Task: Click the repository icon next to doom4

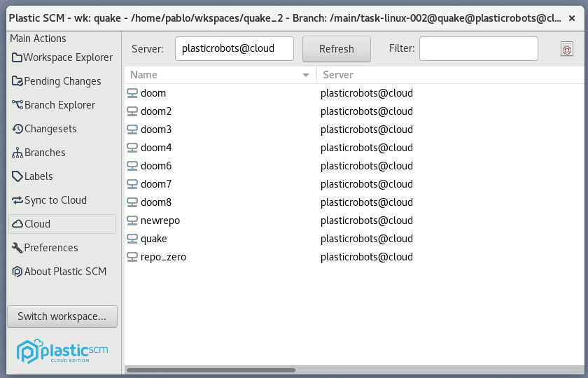Action: pyautogui.click(x=132, y=148)
